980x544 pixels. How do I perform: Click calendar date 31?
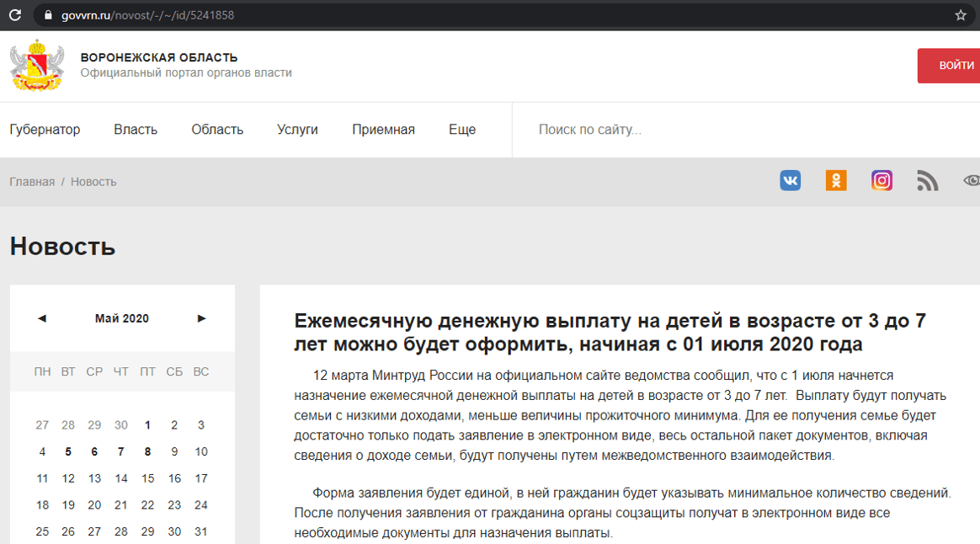[200, 531]
